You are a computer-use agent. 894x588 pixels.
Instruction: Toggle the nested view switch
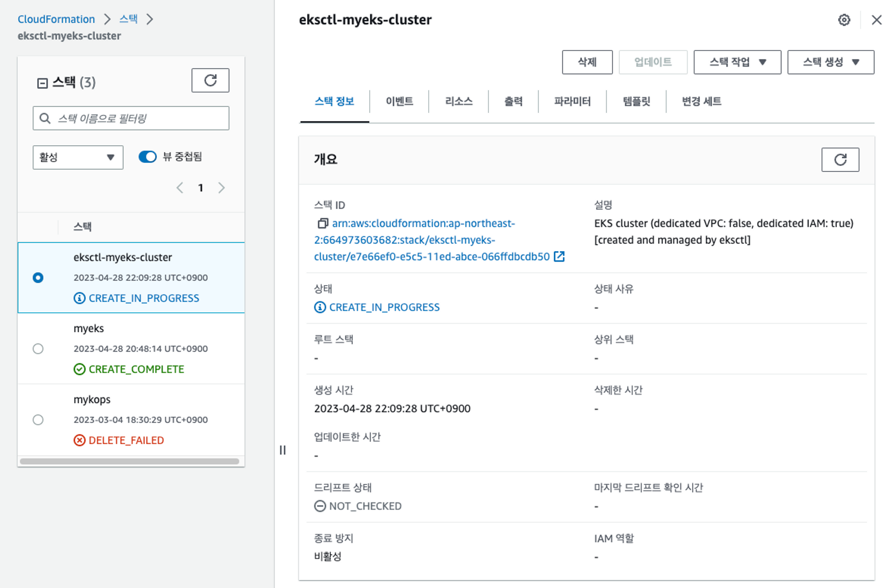coord(147,157)
